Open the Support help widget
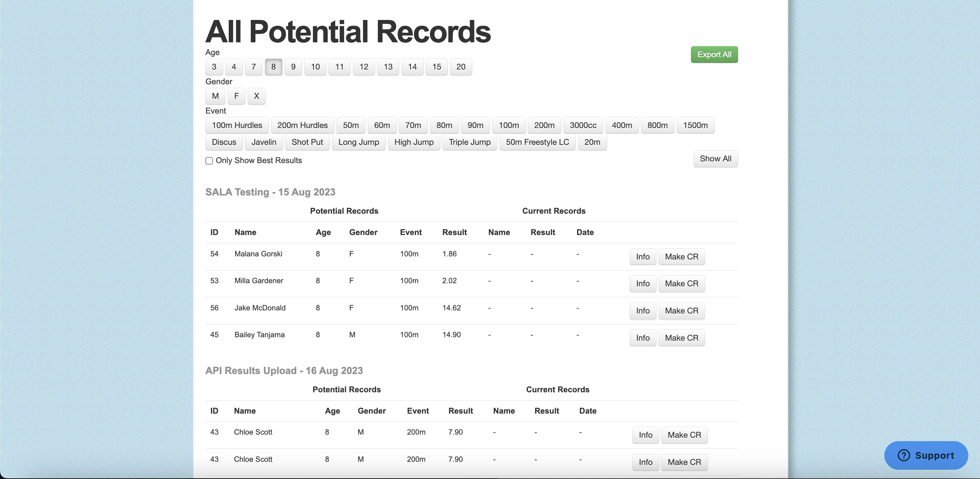Image resolution: width=980 pixels, height=479 pixels. [x=926, y=455]
